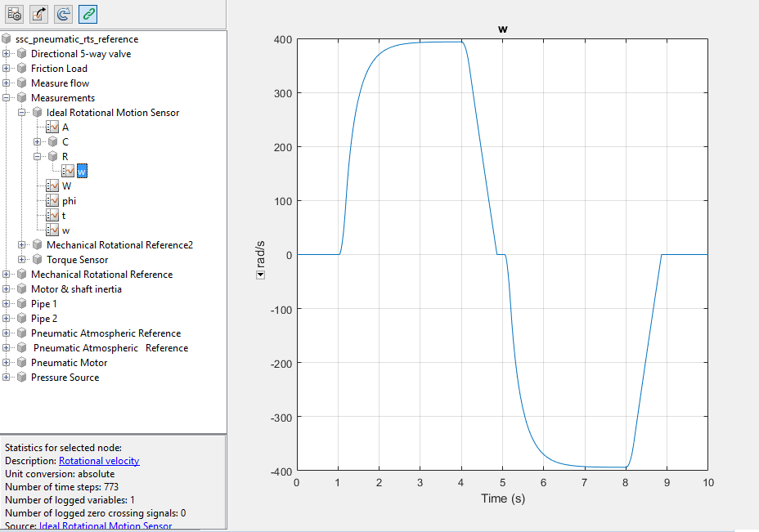Click the 'Statistics for selected node:' heading
The image size is (759, 532).
pyautogui.click(x=64, y=448)
